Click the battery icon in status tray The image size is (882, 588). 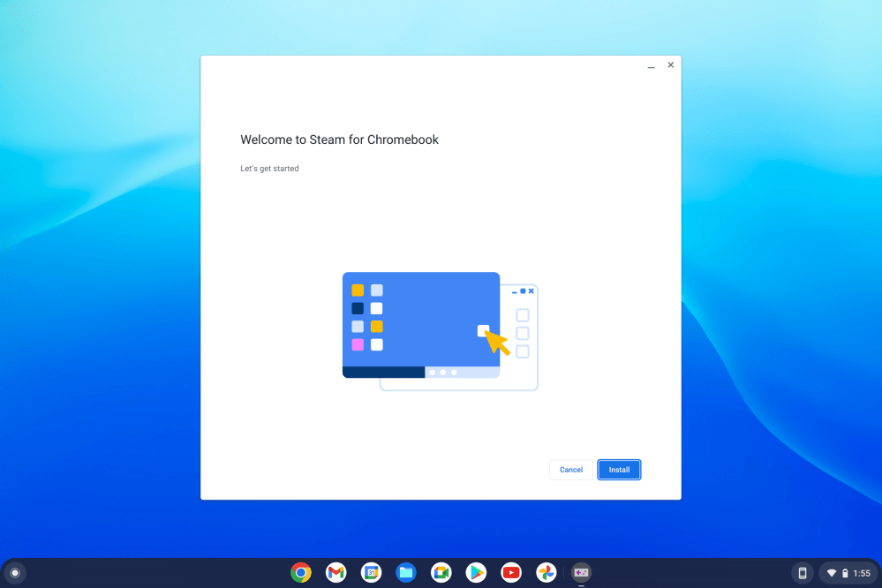[844, 573]
